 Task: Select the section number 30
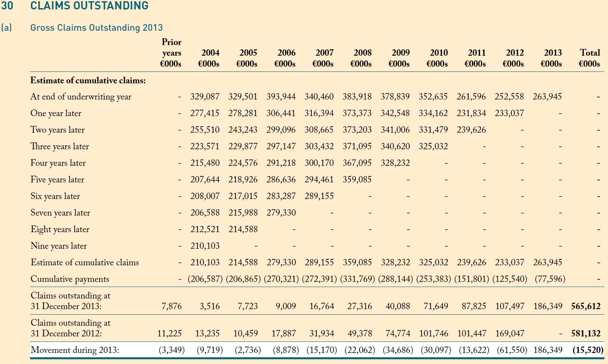(x=7, y=6)
